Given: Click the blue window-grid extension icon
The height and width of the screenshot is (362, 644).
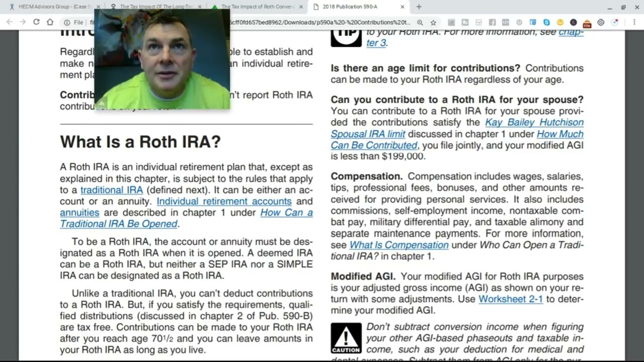Looking at the screenshot, I should (533, 23).
